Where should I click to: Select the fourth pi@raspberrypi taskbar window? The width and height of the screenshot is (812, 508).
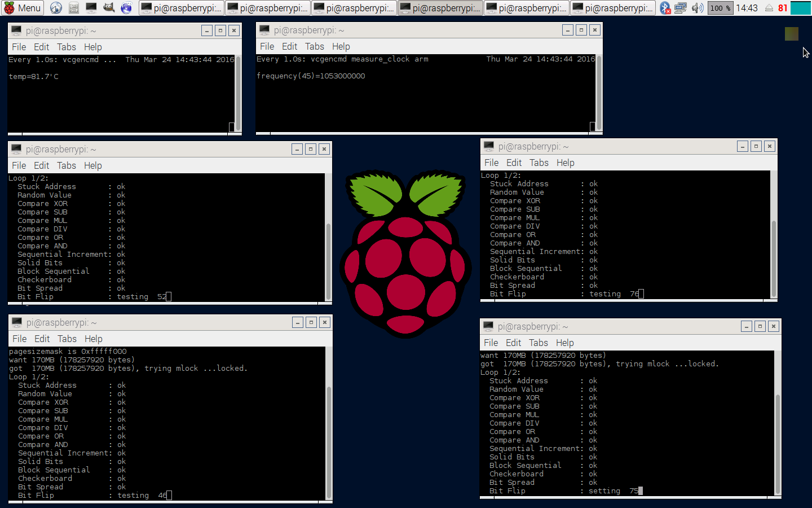point(440,8)
